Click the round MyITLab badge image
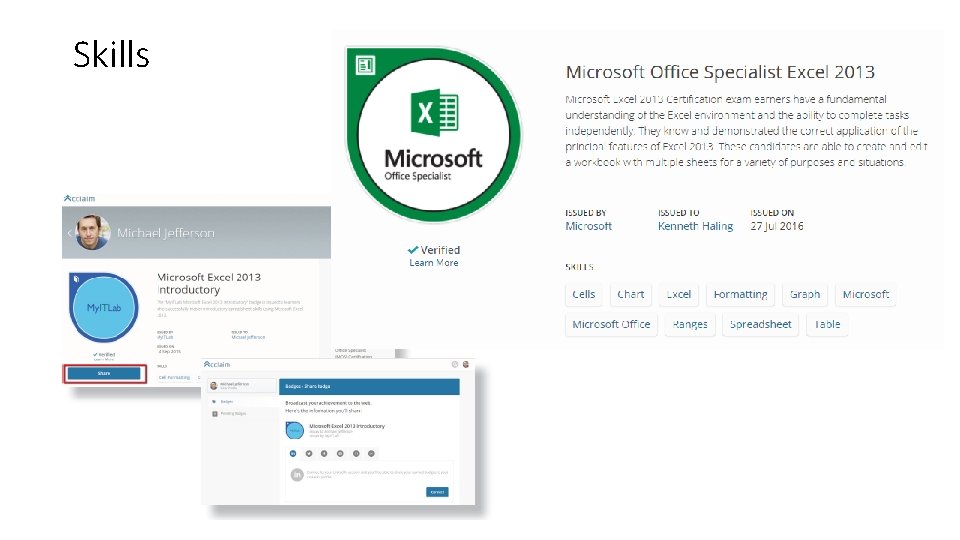Screen dimensions: 960x540 tap(103, 307)
